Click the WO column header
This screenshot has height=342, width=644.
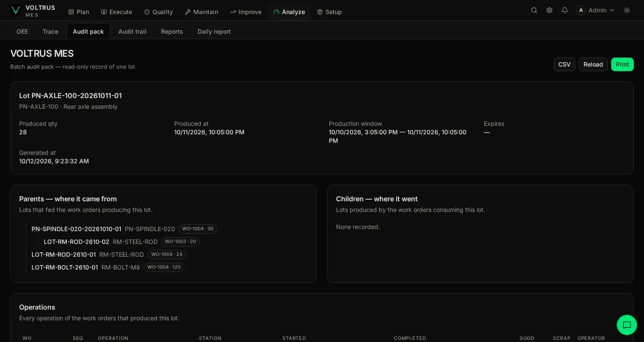27,338
